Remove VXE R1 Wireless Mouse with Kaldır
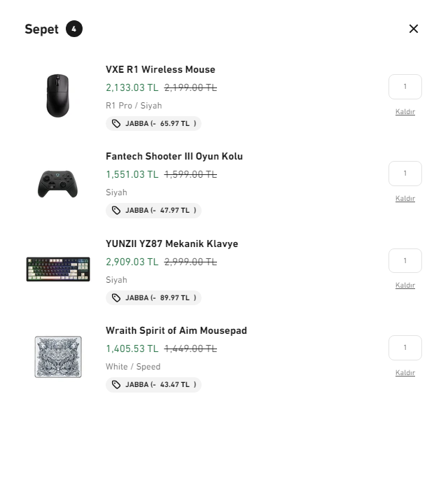 tap(405, 112)
